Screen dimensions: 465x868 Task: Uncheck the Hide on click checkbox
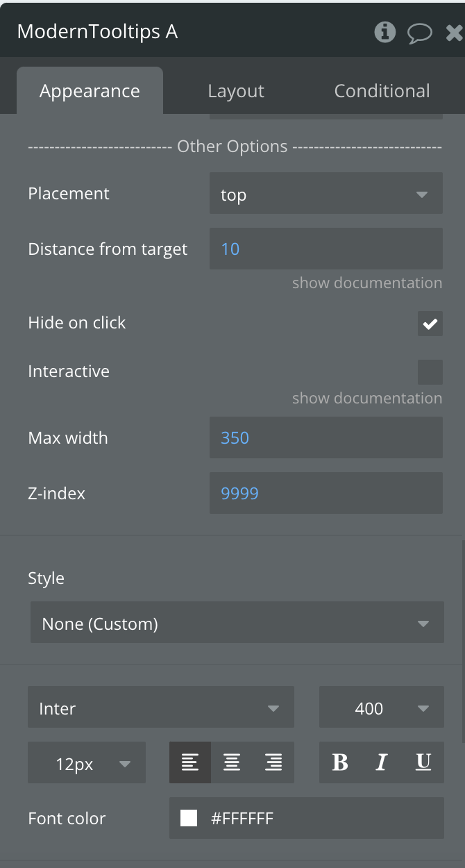[x=430, y=324]
